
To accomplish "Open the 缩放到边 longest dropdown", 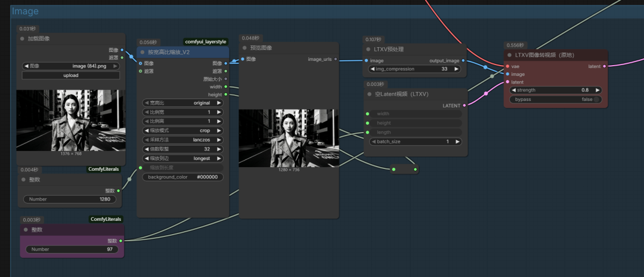I will click(x=183, y=158).
